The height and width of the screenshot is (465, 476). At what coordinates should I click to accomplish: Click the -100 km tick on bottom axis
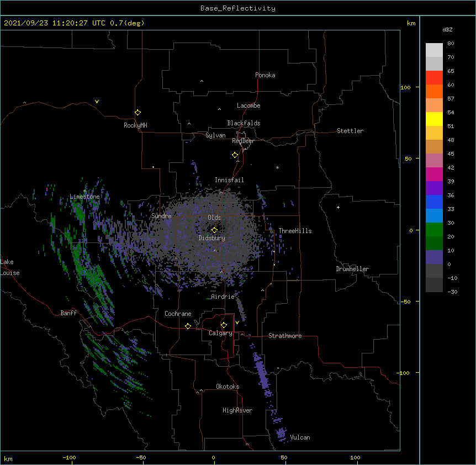(x=69, y=457)
